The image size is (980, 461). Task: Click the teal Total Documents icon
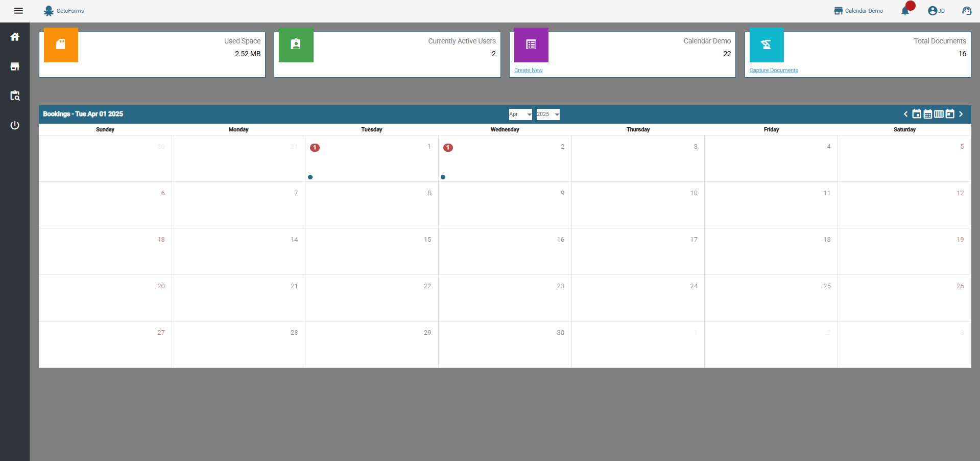767,45
